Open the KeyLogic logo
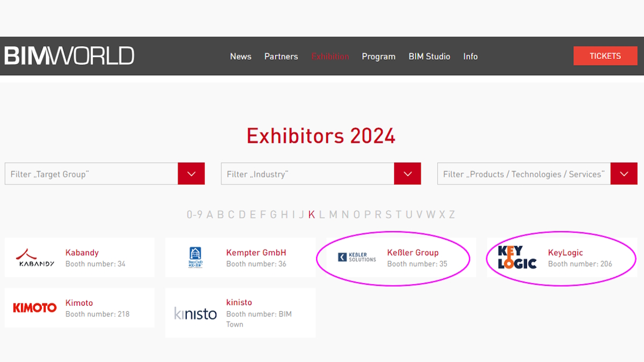The width and height of the screenshot is (644, 362). coord(517,257)
